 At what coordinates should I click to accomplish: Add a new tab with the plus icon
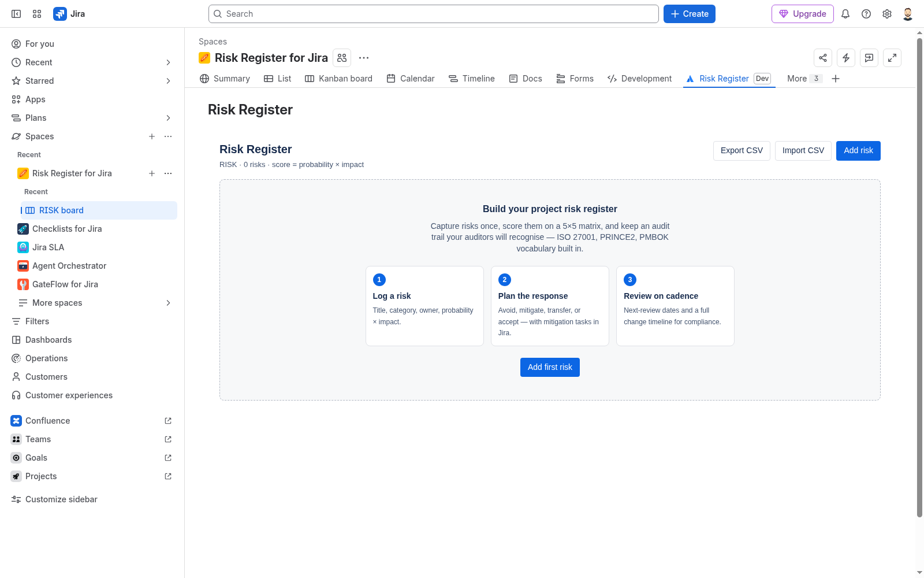(836, 79)
